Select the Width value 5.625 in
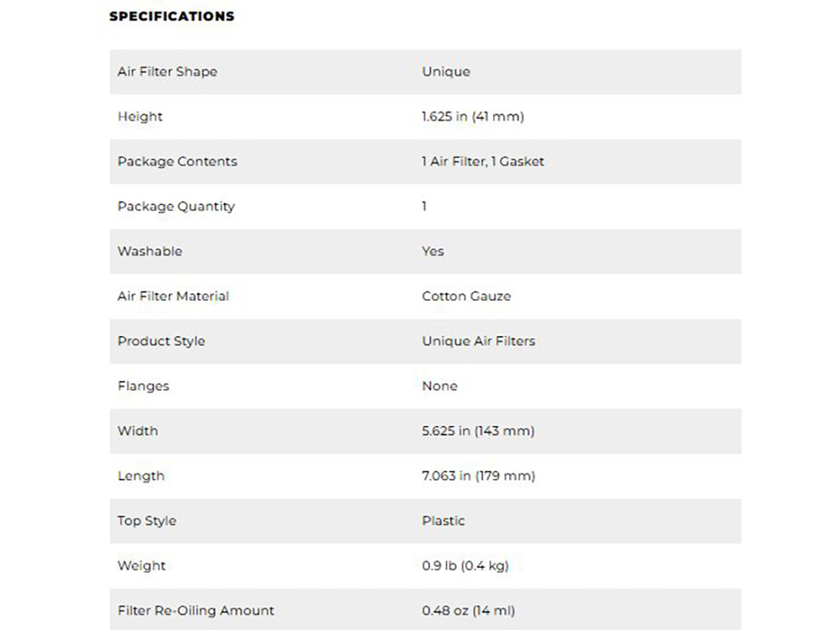 click(478, 431)
